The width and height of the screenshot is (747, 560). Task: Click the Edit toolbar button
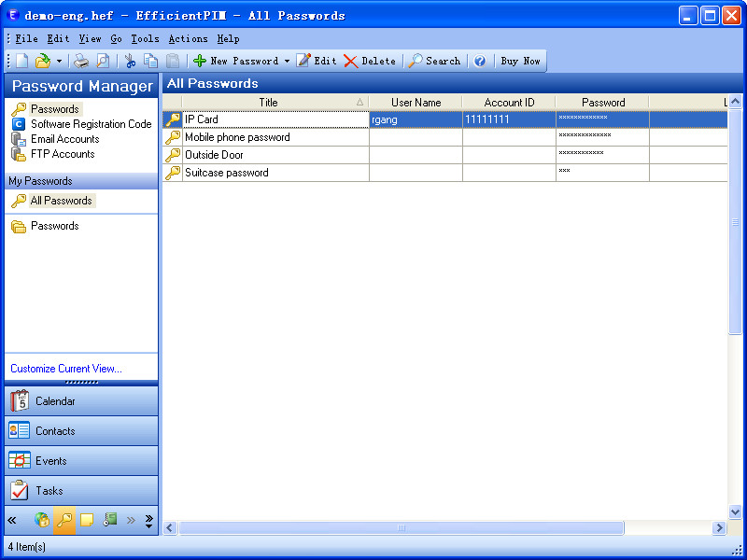tap(317, 61)
